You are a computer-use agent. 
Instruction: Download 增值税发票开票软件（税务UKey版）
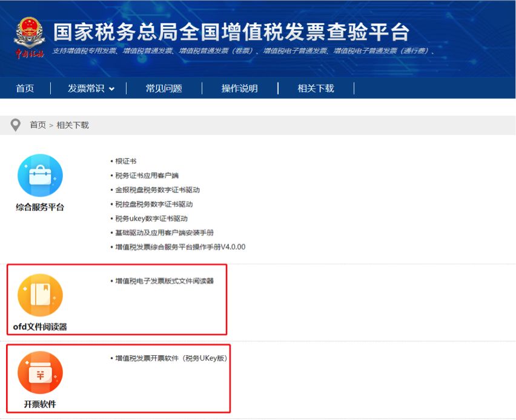click(171, 358)
